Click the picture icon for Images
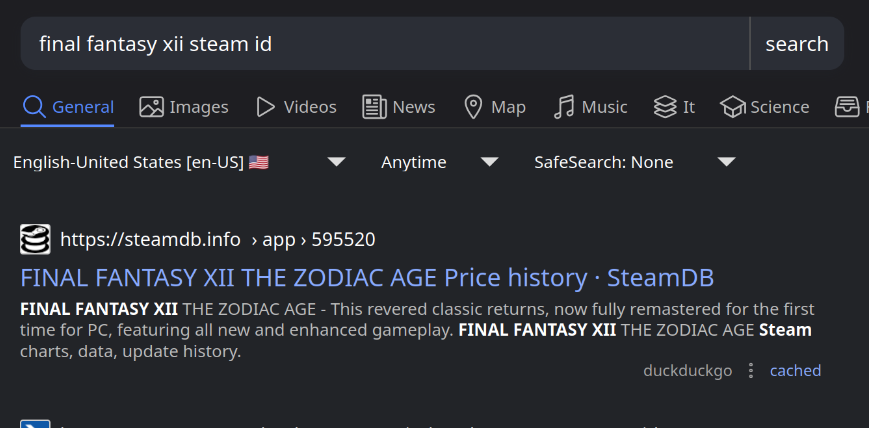The image size is (869, 428). click(151, 107)
